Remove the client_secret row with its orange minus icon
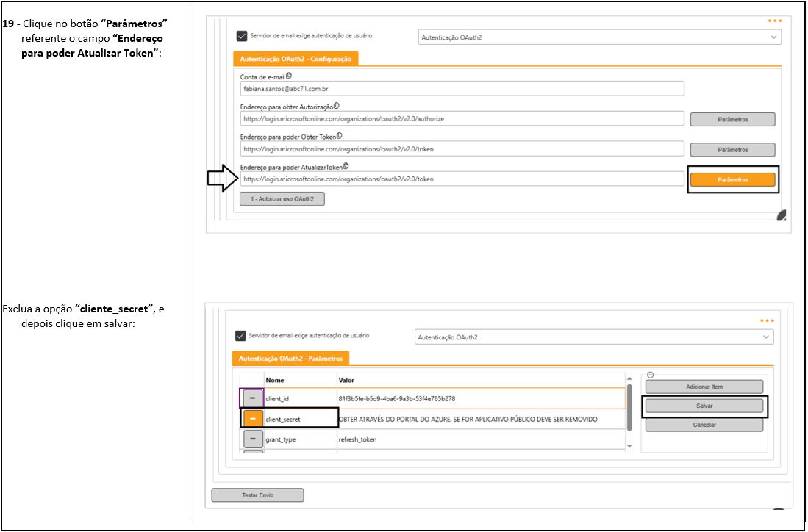Screen dimensions: 808x532 click(x=253, y=418)
